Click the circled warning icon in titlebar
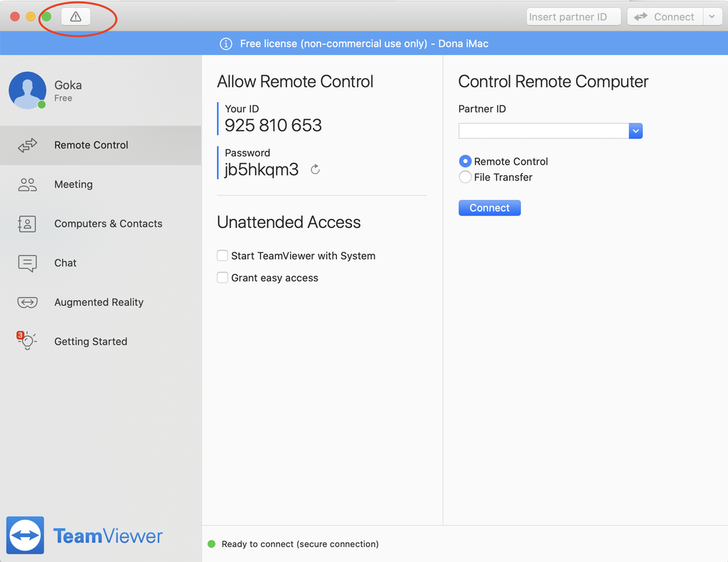 click(x=75, y=16)
